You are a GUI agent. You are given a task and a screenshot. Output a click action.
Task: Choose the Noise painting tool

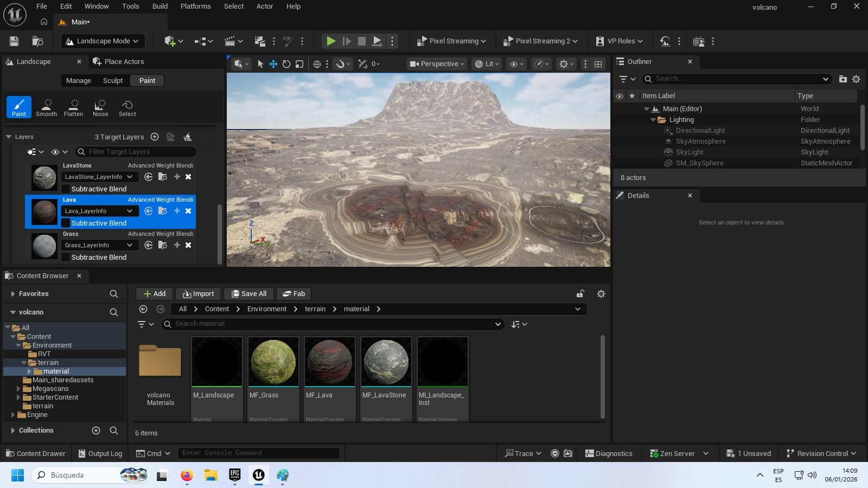[x=100, y=107]
